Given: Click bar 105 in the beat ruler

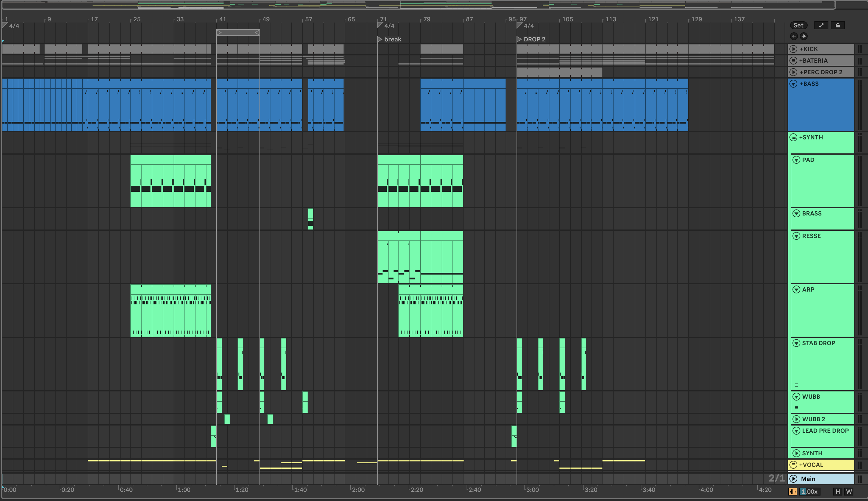Looking at the screenshot, I should 567,19.
